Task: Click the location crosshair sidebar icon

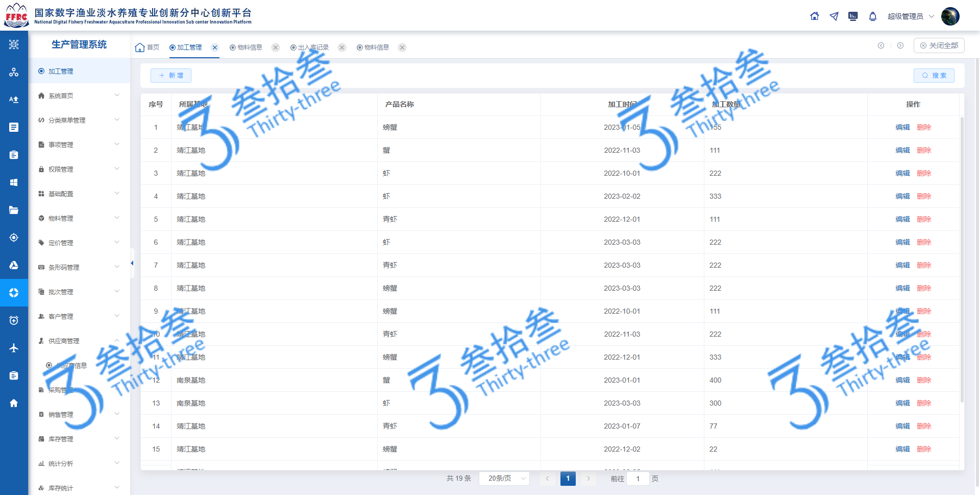Action: (14, 238)
